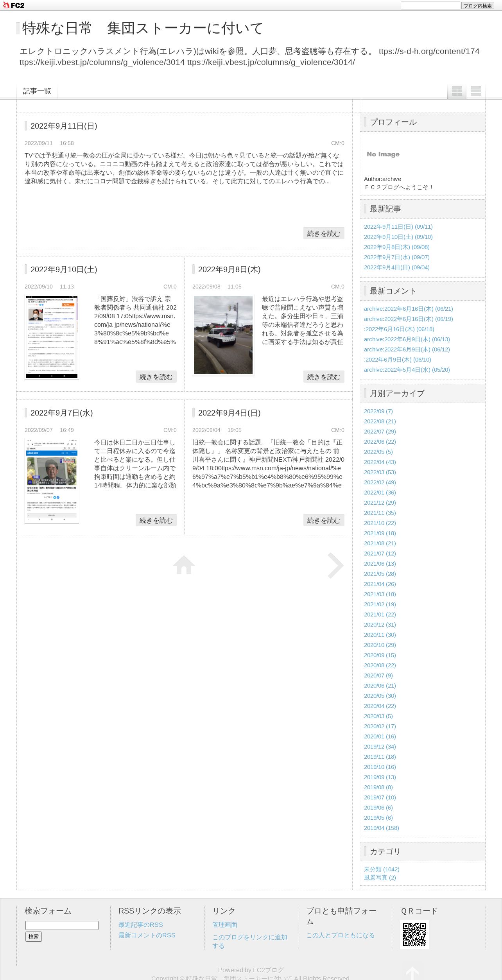This screenshot has width=502, height=980.
Task: Open the 2022年9月4日(日) post title
Action: (229, 413)
